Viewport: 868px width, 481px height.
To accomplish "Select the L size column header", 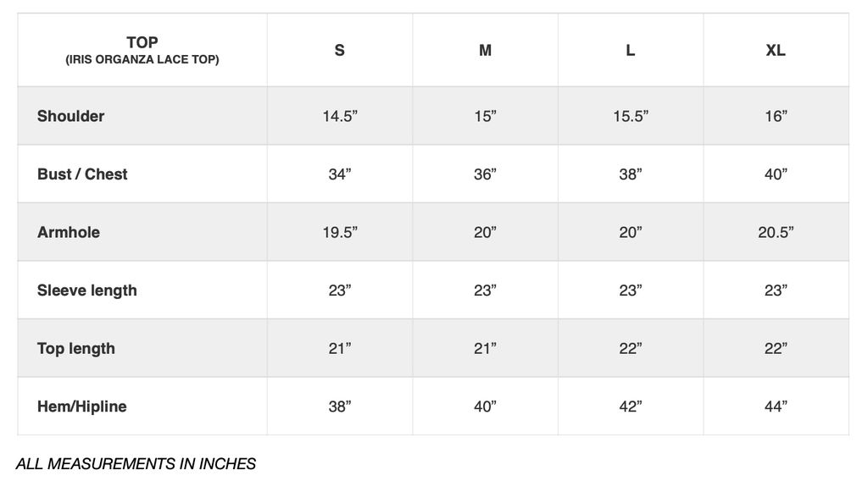I will tap(630, 50).
